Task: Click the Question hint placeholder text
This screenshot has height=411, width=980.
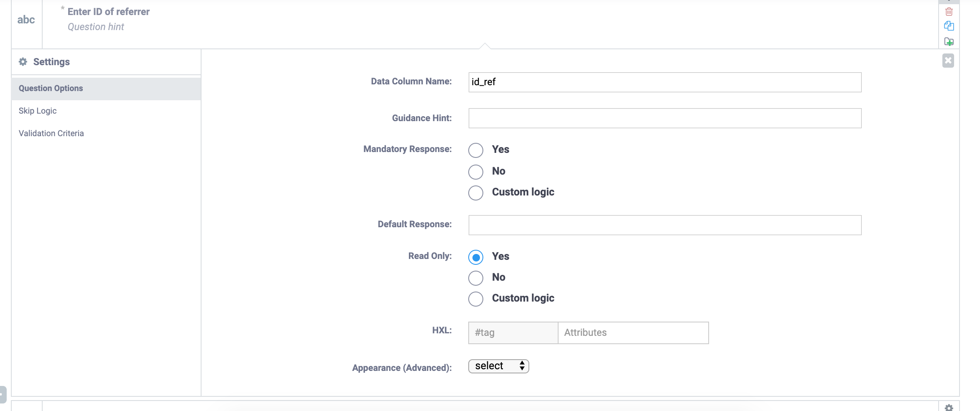Action: pos(95,26)
